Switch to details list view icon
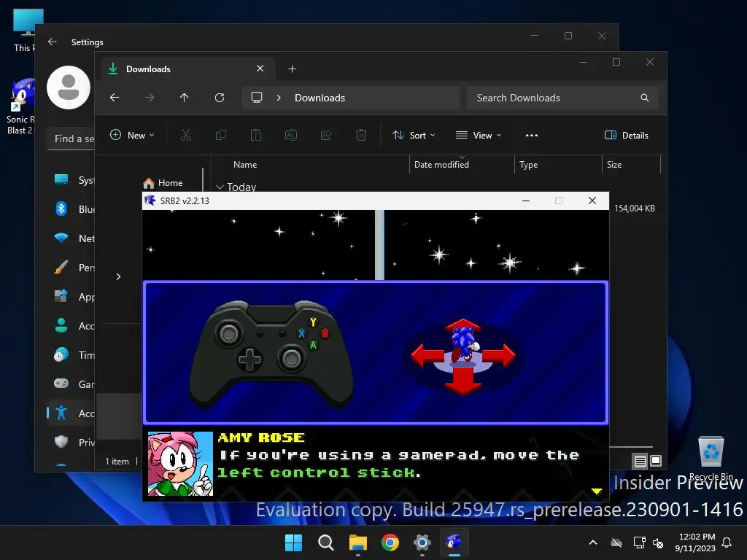 640,461
